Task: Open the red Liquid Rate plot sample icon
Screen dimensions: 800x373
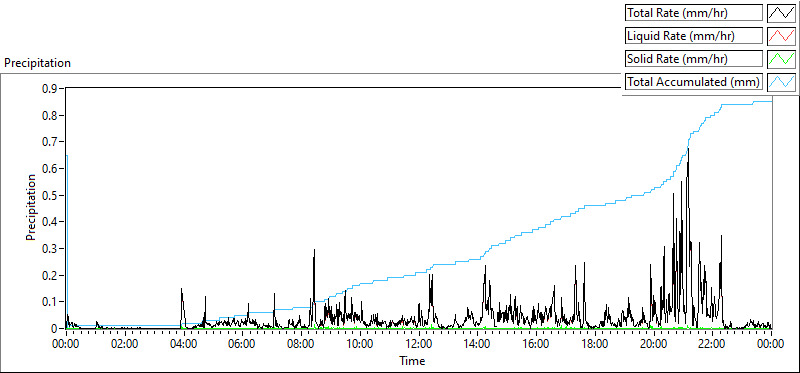Action: click(781, 36)
